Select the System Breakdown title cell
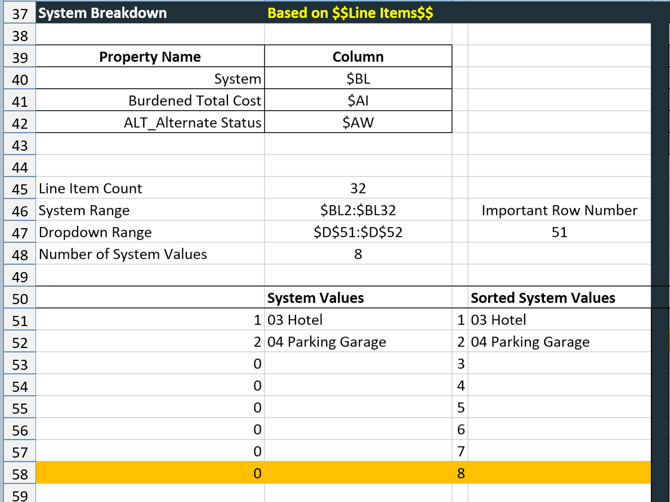Screen dimensions: 670x502 [102, 13]
